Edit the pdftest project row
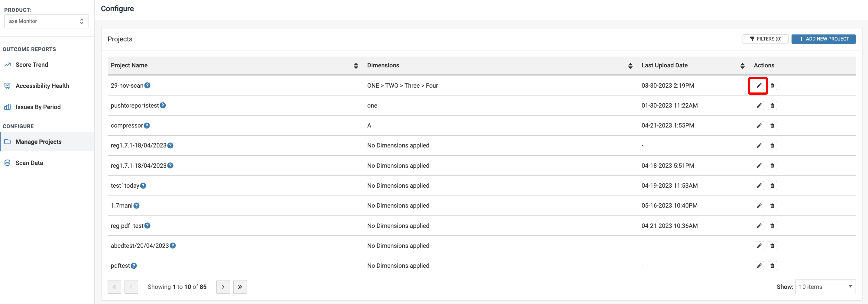 pos(759,266)
